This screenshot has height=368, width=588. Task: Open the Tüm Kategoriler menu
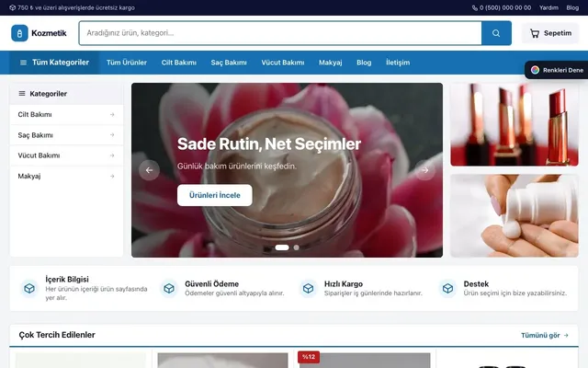(x=54, y=63)
